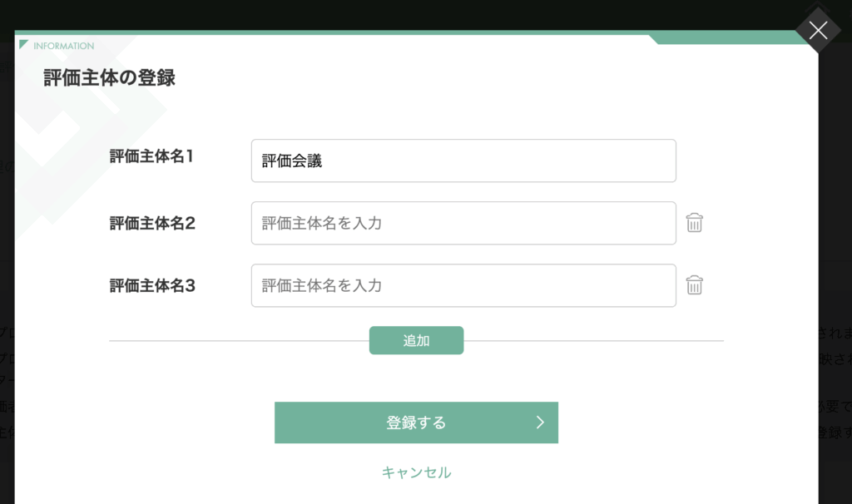Click the 評価主体名2 label
The height and width of the screenshot is (504, 852).
coord(152,223)
